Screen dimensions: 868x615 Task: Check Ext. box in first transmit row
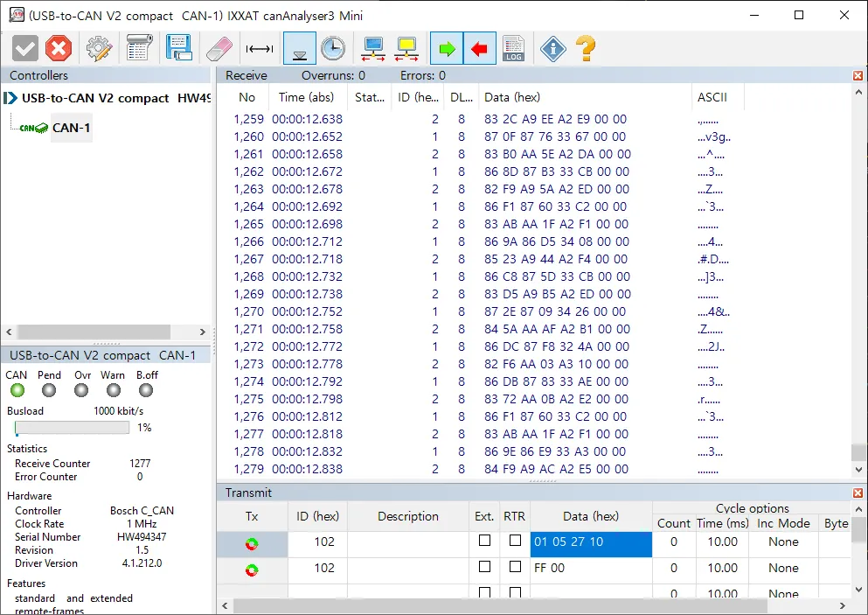[x=484, y=542]
